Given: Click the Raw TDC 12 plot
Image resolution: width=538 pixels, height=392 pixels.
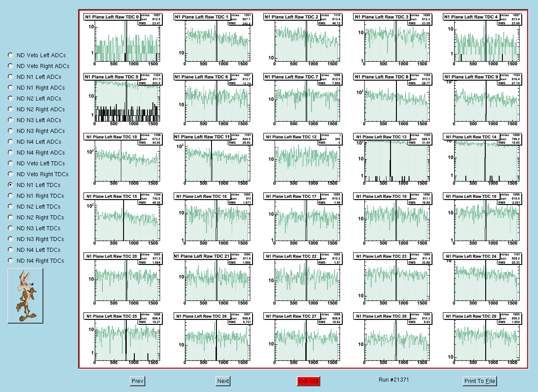Looking at the screenshot, I should click(x=302, y=160).
